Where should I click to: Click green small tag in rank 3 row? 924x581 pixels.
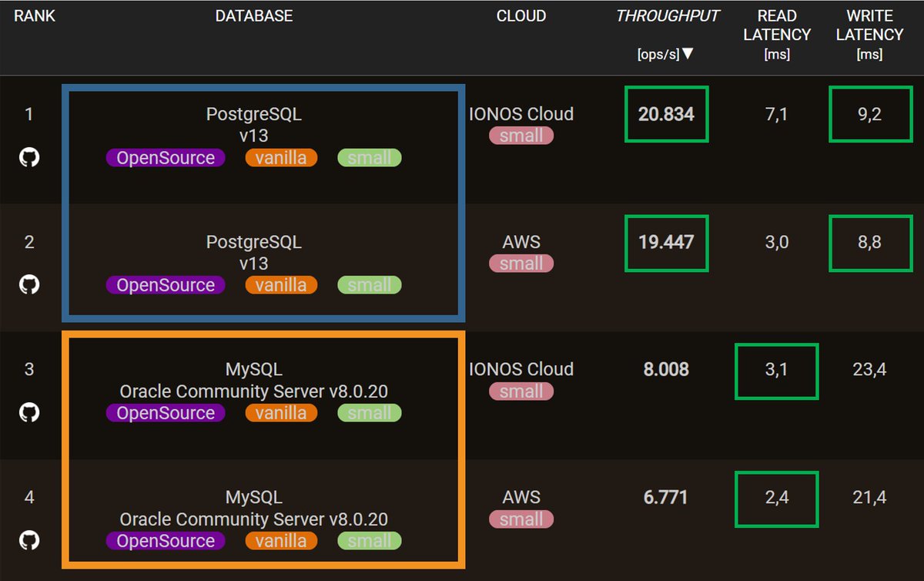pos(370,413)
